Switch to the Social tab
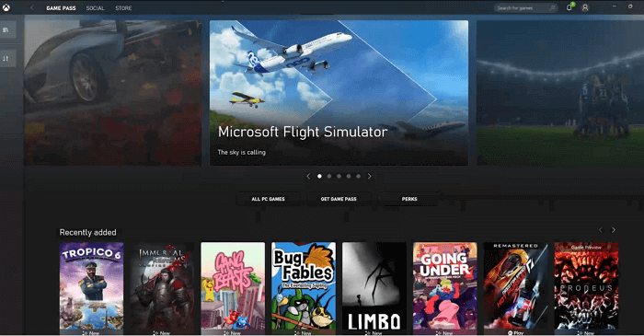 click(x=96, y=8)
